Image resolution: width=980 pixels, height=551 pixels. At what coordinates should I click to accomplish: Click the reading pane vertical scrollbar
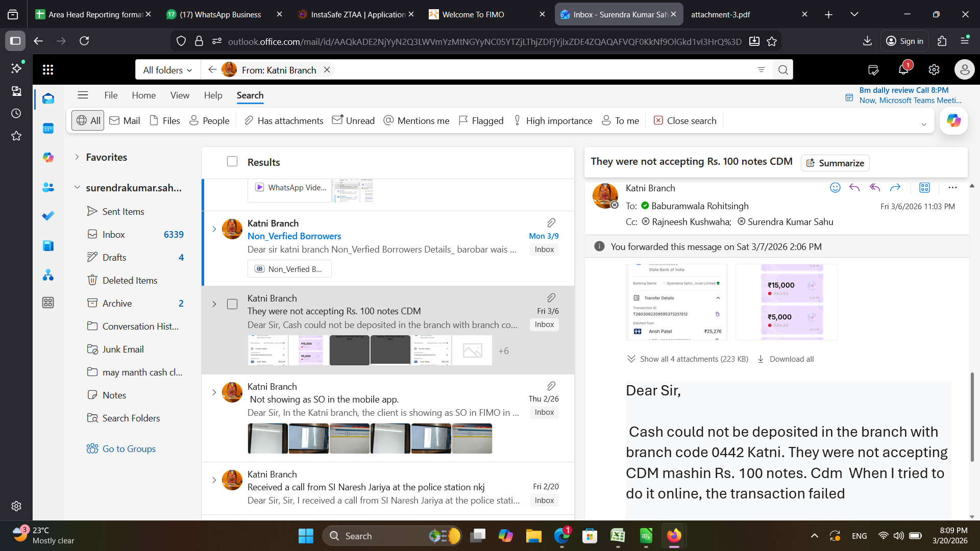click(972, 418)
